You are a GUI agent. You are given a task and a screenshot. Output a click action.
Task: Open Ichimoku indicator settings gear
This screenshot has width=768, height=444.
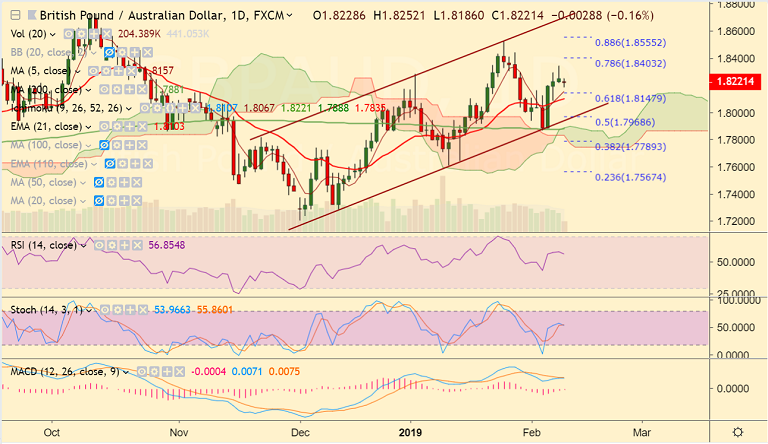[157, 108]
